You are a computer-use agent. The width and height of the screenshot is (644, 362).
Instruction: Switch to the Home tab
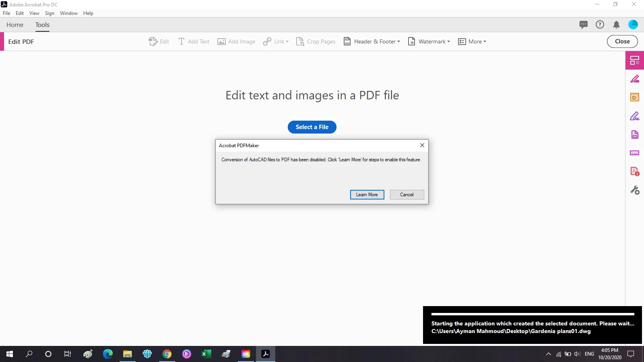pyautogui.click(x=15, y=25)
